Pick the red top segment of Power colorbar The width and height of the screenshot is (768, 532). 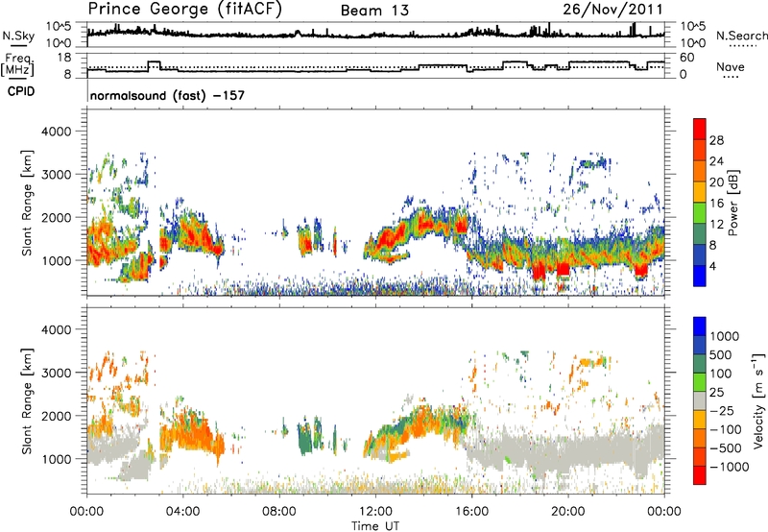coord(700,130)
